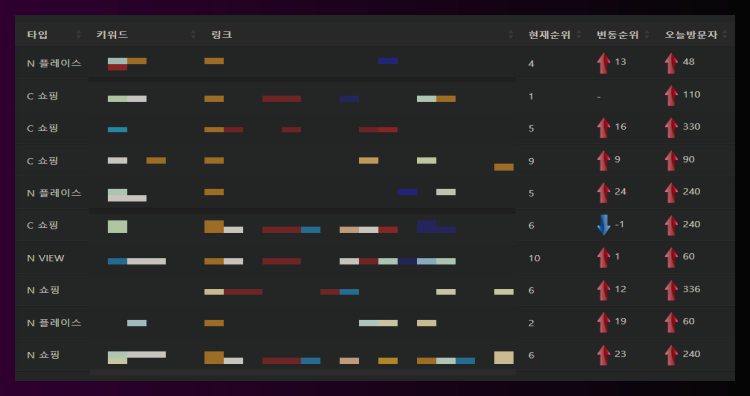Click the red arrow beside rank change 24
The height and width of the screenshot is (396, 750).
[x=604, y=193]
